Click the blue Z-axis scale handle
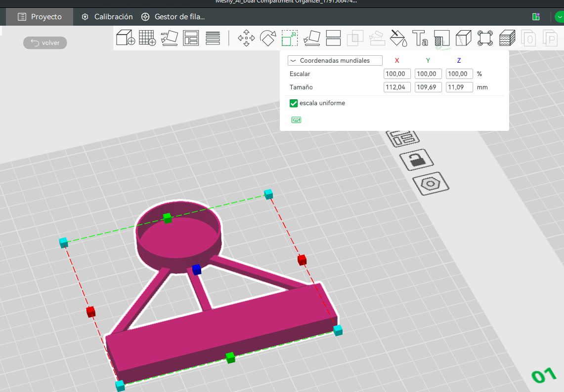This screenshot has width=564, height=392. click(196, 270)
